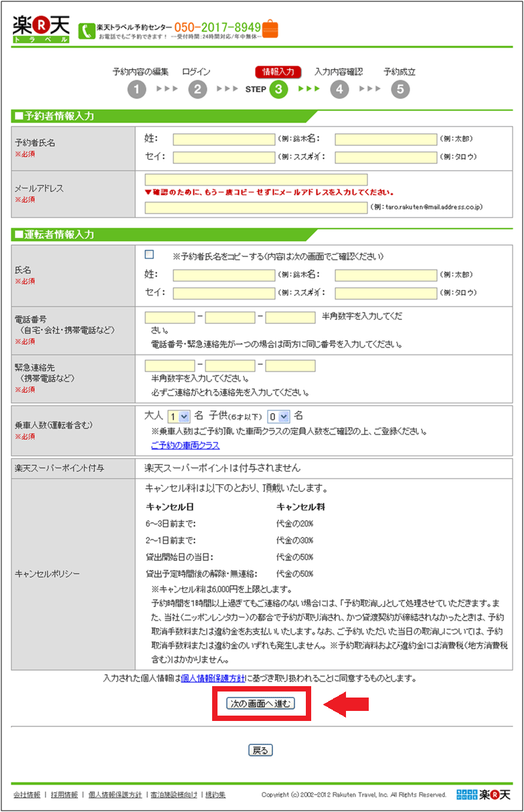Screen dimensions: 524x812
Task: Focus the middle 電話番号 box
Action: click(x=230, y=317)
